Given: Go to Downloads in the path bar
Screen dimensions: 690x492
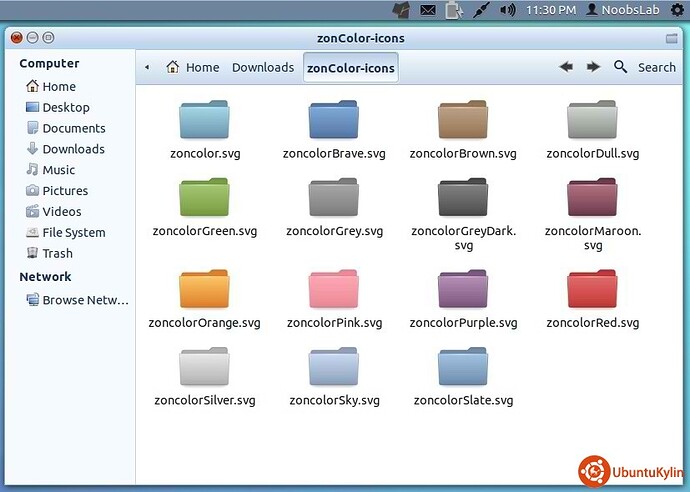Looking at the screenshot, I should [x=263, y=68].
